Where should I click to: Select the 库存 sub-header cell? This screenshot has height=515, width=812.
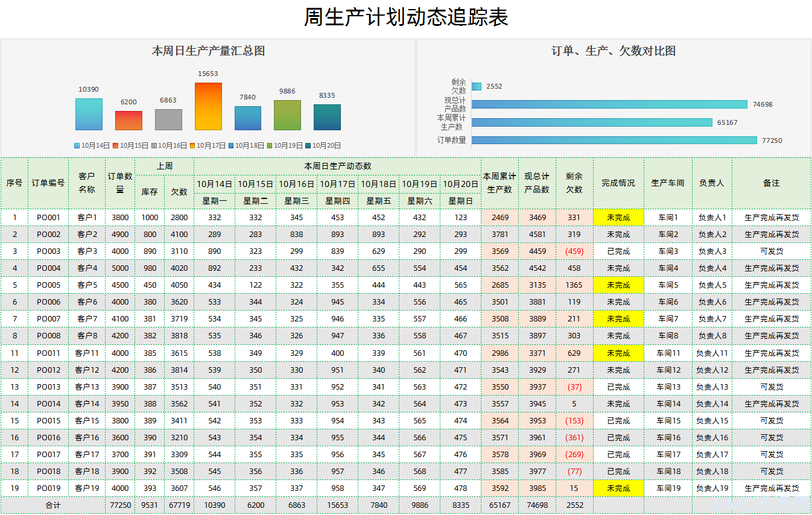pyautogui.click(x=150, y=192)
